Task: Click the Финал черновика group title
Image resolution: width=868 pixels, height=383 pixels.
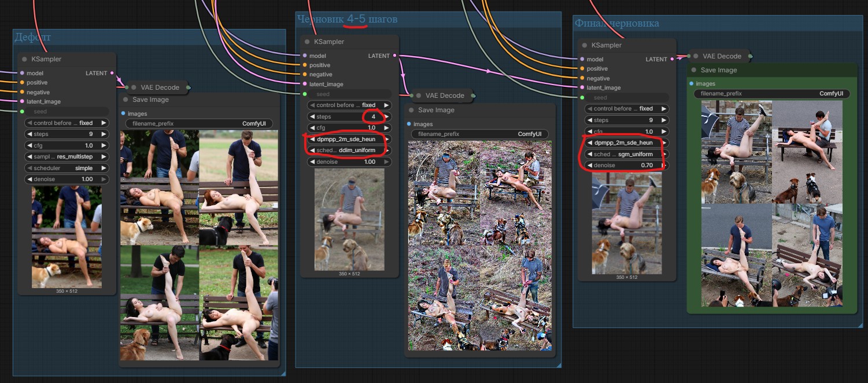Action: [x=616, y=23]
